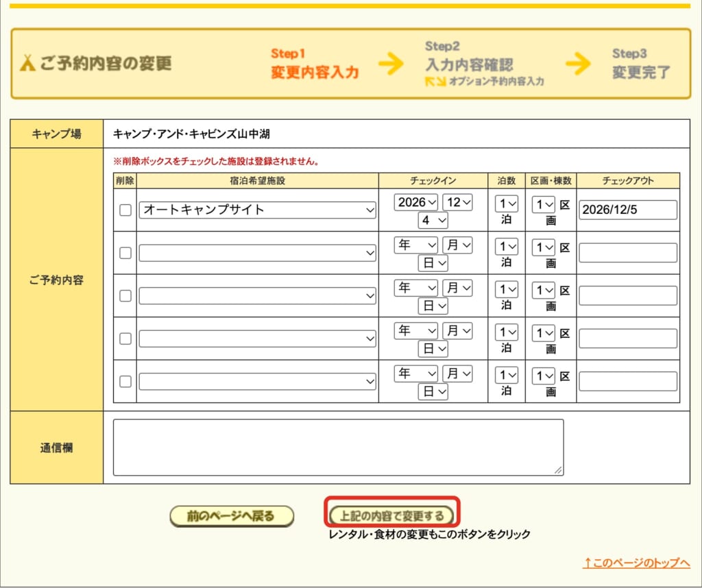Image resolution: width=702 pixels, height=588 pixels.
Task: Click the オプション予約内容入力 sub-step text
Action: pos(496,82)
